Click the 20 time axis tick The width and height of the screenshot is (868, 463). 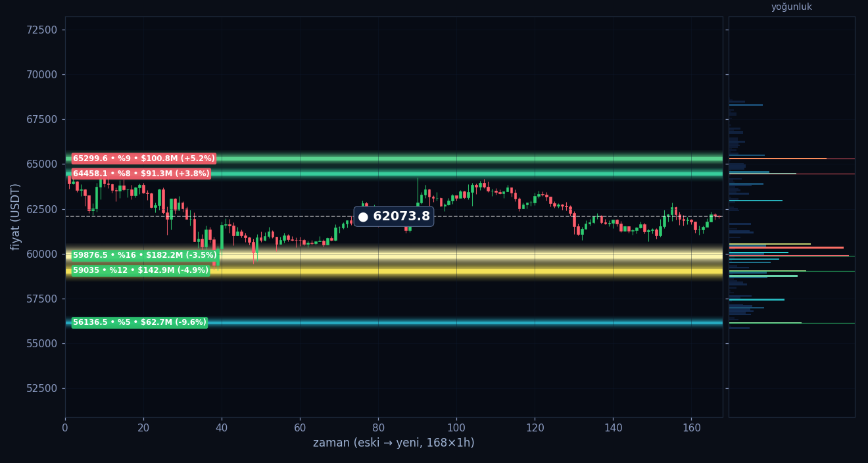point(143,428)
